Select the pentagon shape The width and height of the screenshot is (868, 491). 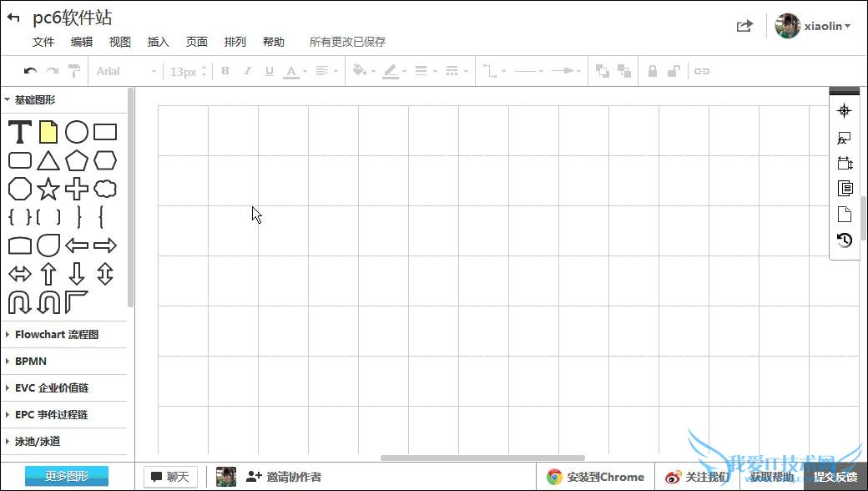[x=77, y=161]
